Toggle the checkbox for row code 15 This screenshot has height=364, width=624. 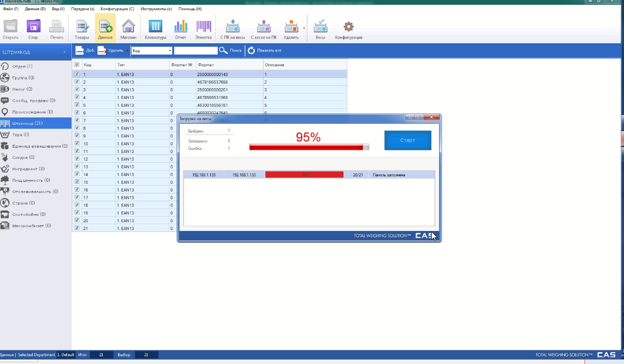point(77,182)
